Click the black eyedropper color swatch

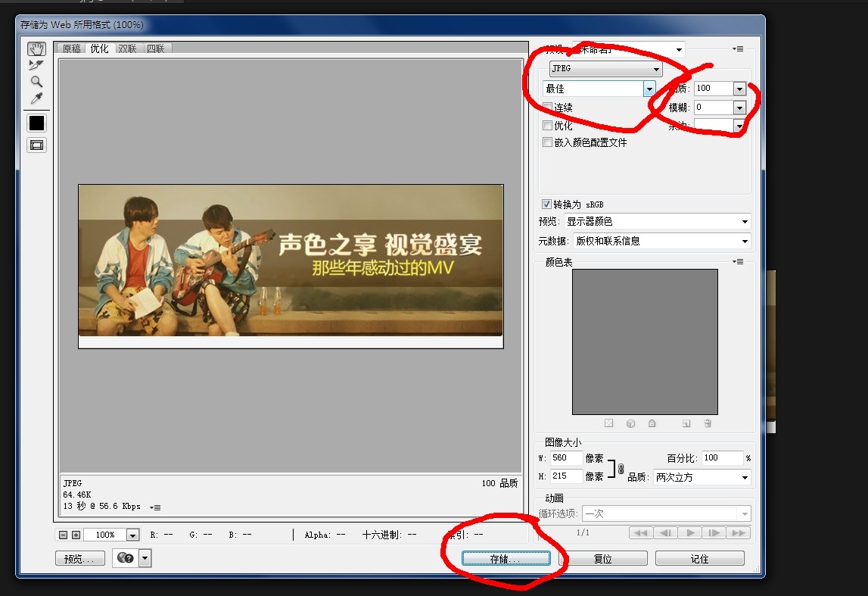[x=36, y=123]
